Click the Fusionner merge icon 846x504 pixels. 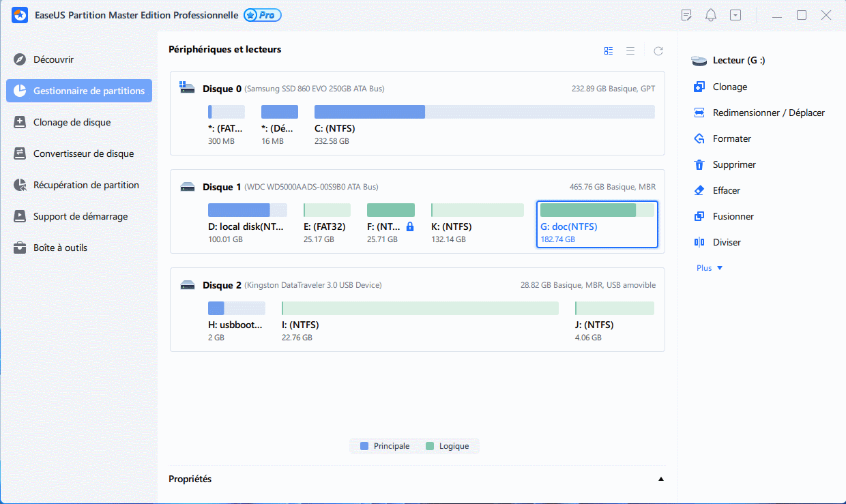pos(699,216)
